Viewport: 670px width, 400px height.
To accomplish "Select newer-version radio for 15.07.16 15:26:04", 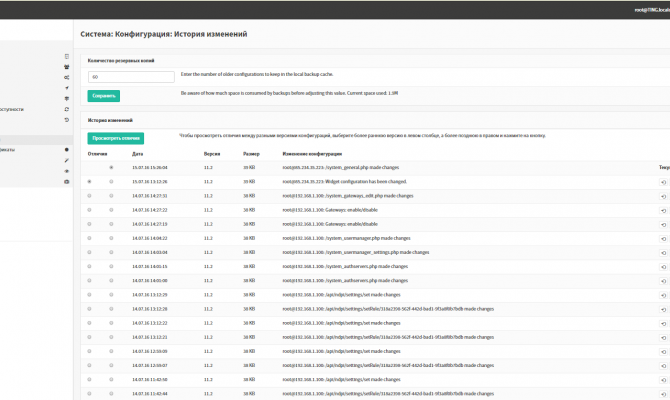I will [111, 168].
